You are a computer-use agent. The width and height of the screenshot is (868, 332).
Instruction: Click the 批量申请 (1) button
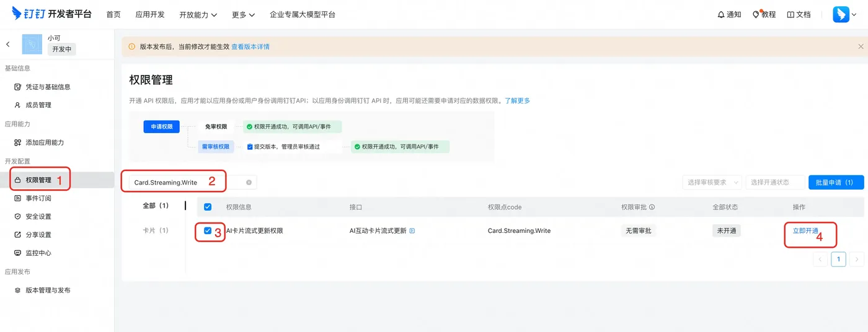(836, 182)
